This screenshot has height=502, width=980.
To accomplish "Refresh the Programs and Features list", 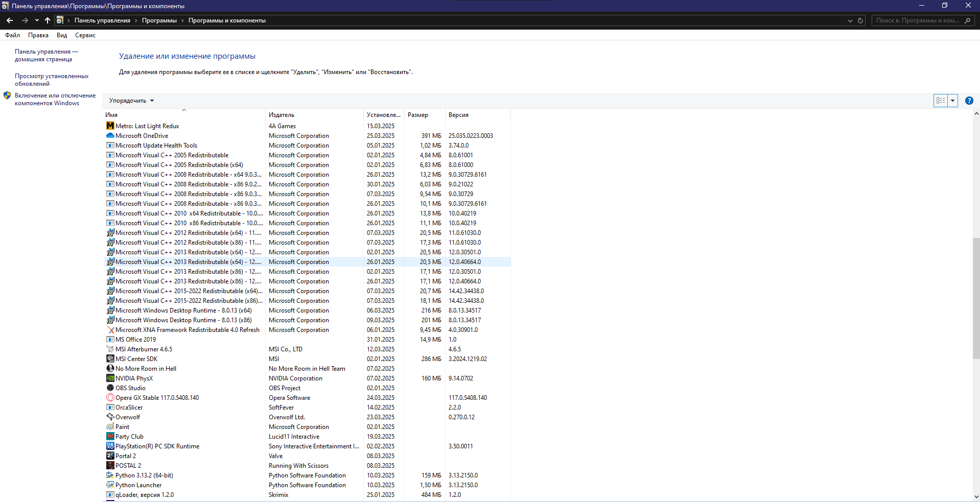I will pos(860,20).
